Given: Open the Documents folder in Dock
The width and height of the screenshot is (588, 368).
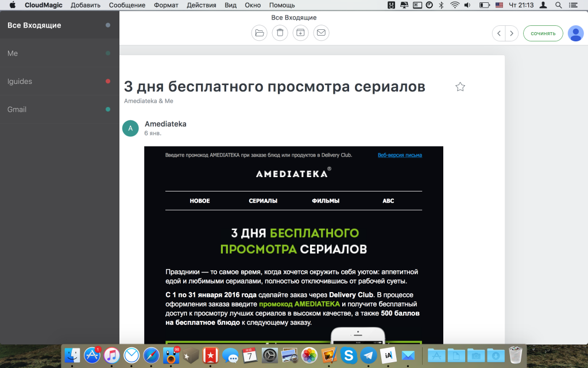Looking at the screenshot, I should 456,355.
